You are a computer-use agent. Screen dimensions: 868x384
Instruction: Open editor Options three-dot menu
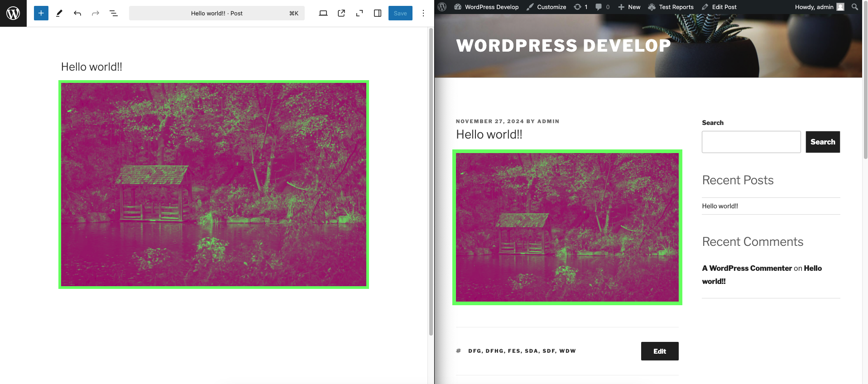pyautogui.click(x=423, y=13)
